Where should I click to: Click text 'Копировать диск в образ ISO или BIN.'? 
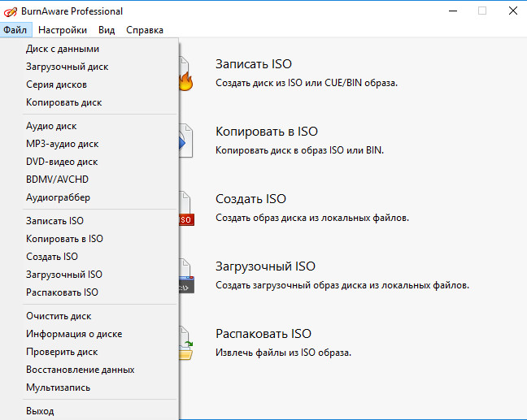[299, 150]
